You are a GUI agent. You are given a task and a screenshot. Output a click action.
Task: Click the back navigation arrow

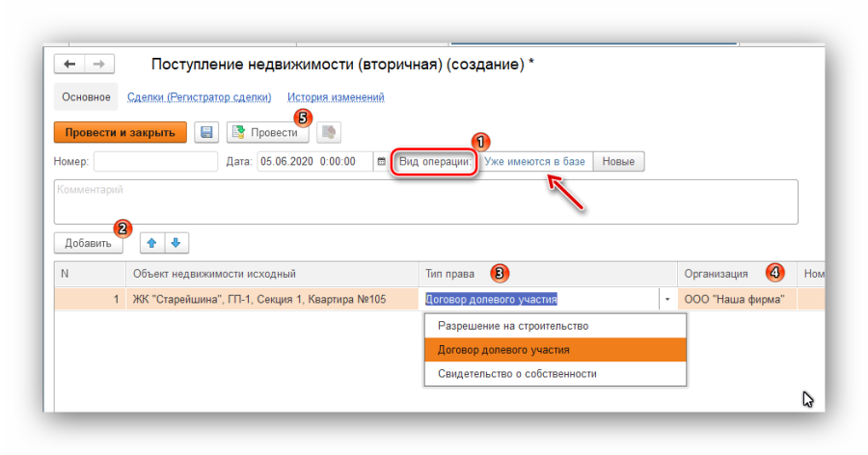[69, 64]
